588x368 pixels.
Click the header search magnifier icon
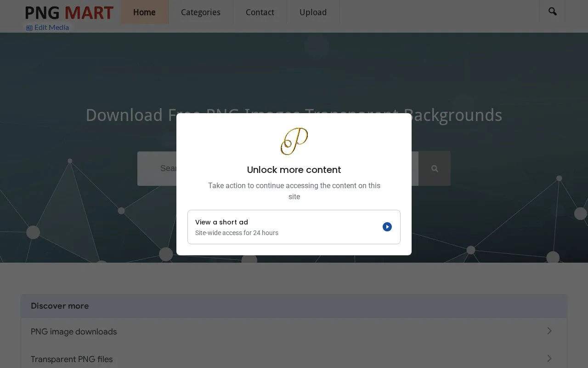(x=553, y=11)
